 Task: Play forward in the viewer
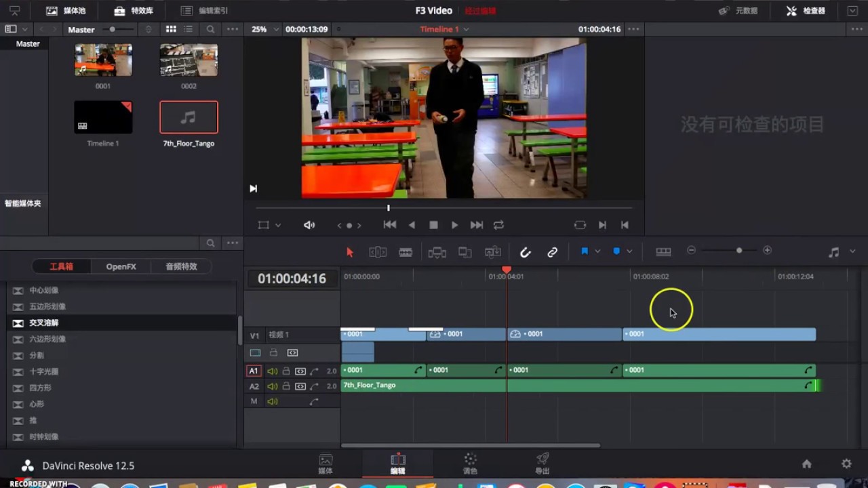coord(455,225)
